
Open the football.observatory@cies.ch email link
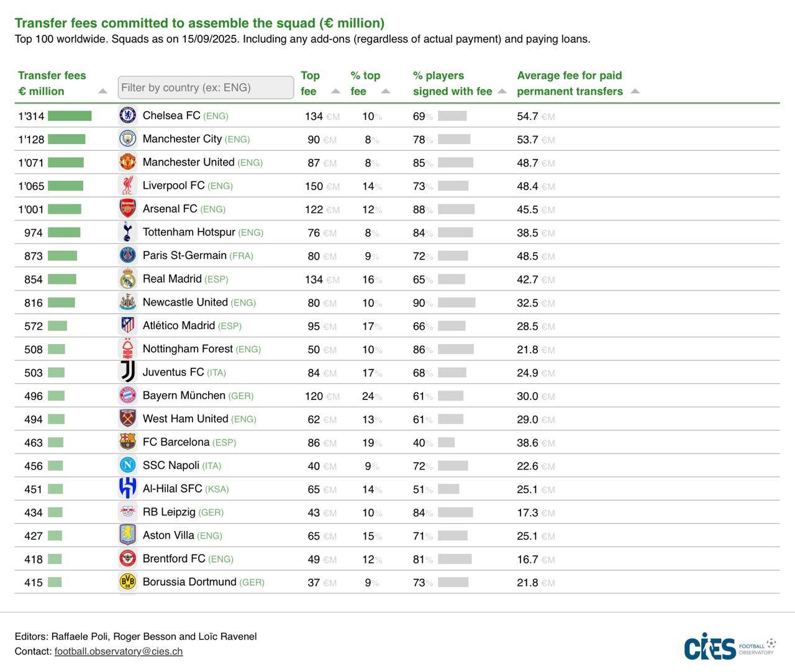point(119,651)
